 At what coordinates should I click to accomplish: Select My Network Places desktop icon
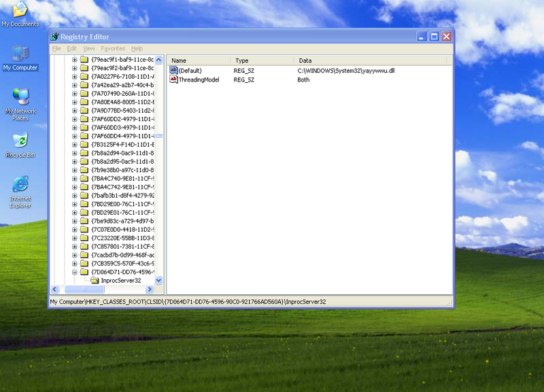(x=20, y=105)
